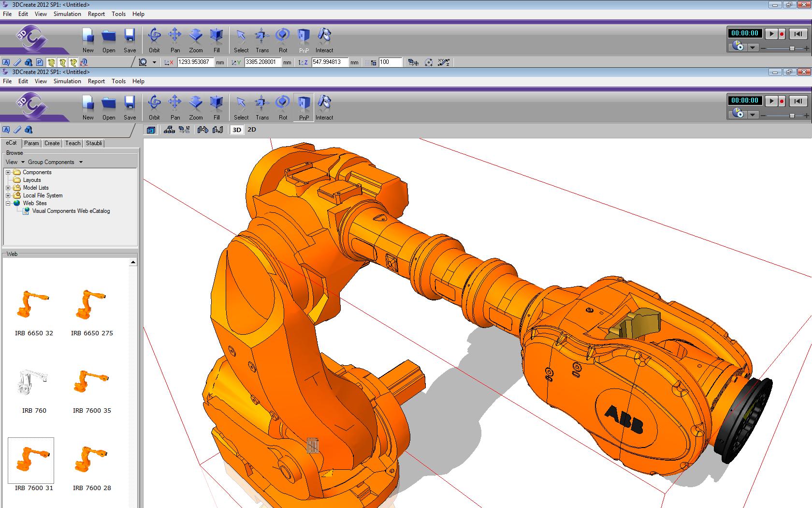Image resolution: width=812 pixels, height=508 pixels.
Task: Click Save disk icon in front window
Action: (x=130, y=103)
